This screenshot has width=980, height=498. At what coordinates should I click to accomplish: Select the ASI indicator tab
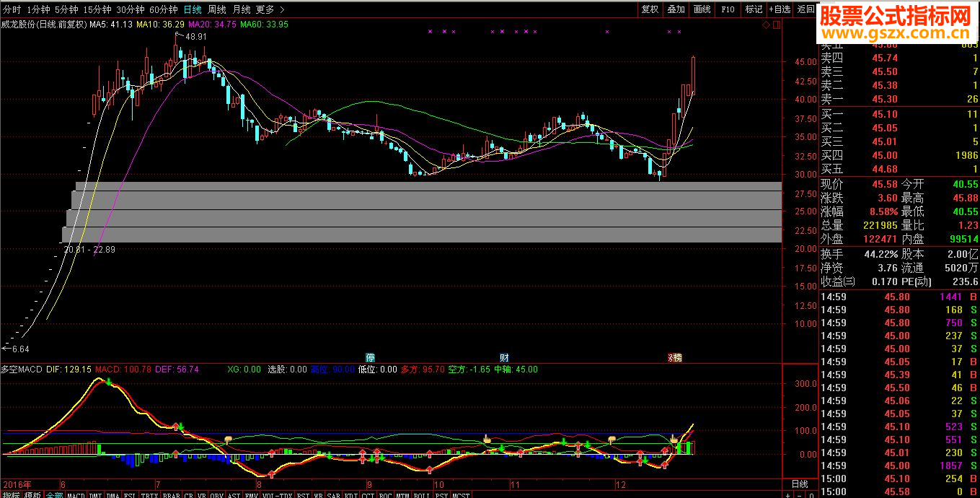click(234, 494)
